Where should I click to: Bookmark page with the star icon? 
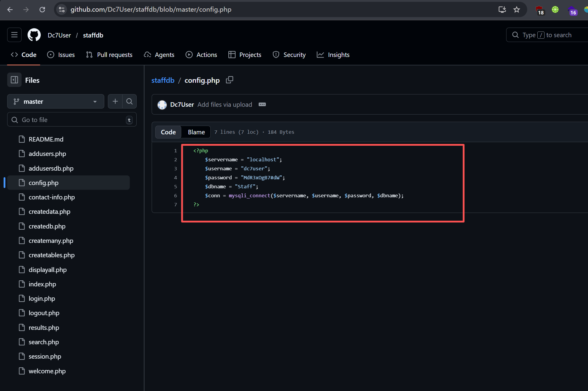pyautogui.click(x=517, y=10)
